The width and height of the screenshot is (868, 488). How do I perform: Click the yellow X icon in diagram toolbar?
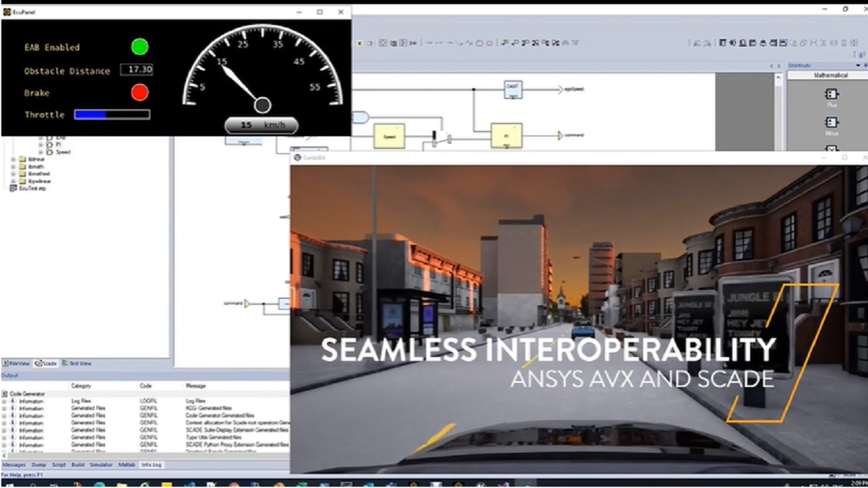point(360,43)
